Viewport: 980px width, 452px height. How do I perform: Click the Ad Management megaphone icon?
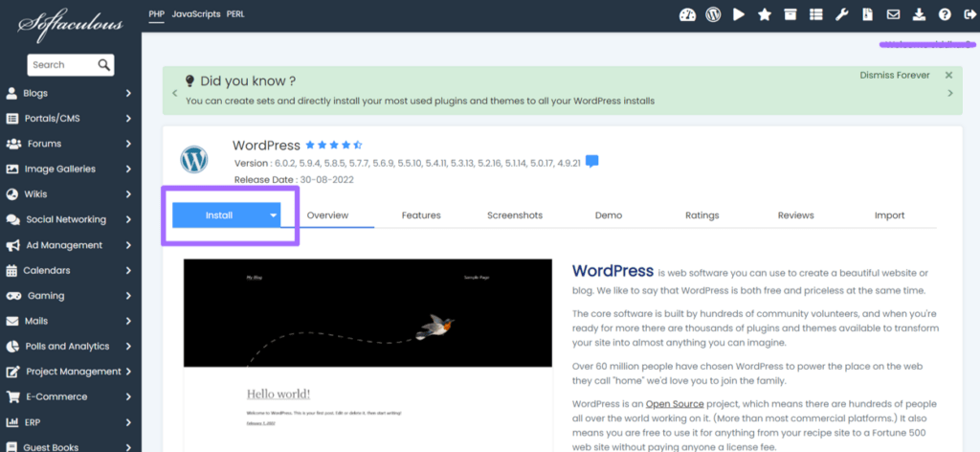pyautogui.click(x=12, y=245)
